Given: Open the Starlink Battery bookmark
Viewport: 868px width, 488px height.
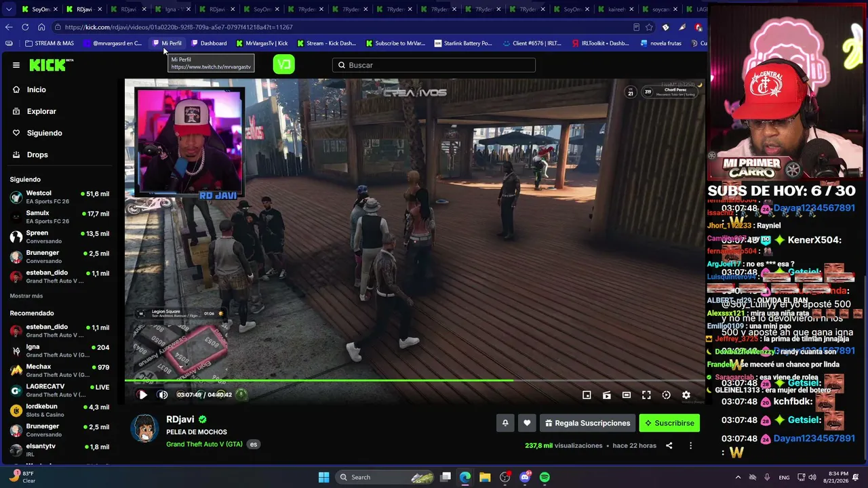Looking at the screenshot, I should coord(463,43).
